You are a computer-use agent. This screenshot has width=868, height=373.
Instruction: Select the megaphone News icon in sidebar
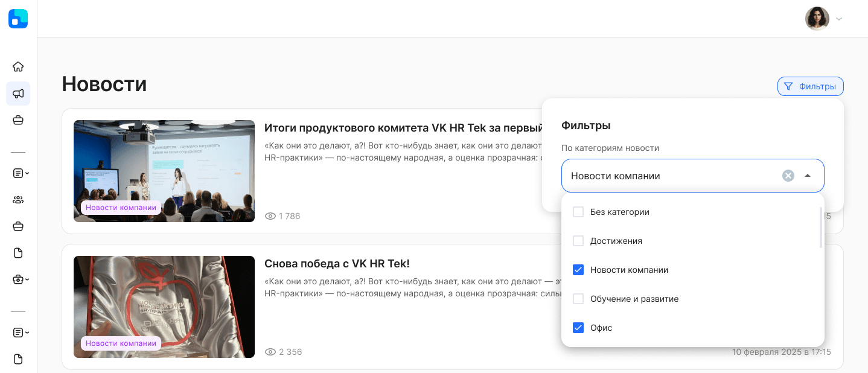[x=18, y=94]
